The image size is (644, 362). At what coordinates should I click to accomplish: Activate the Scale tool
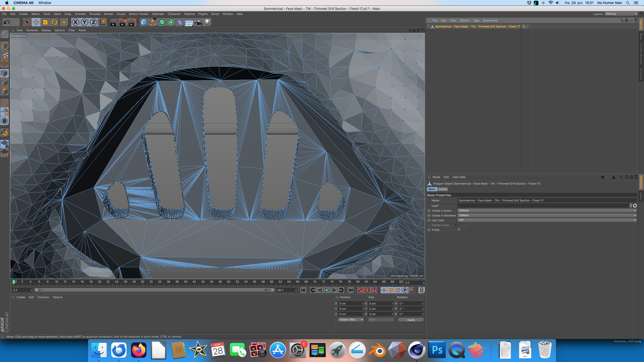point(45,22)
